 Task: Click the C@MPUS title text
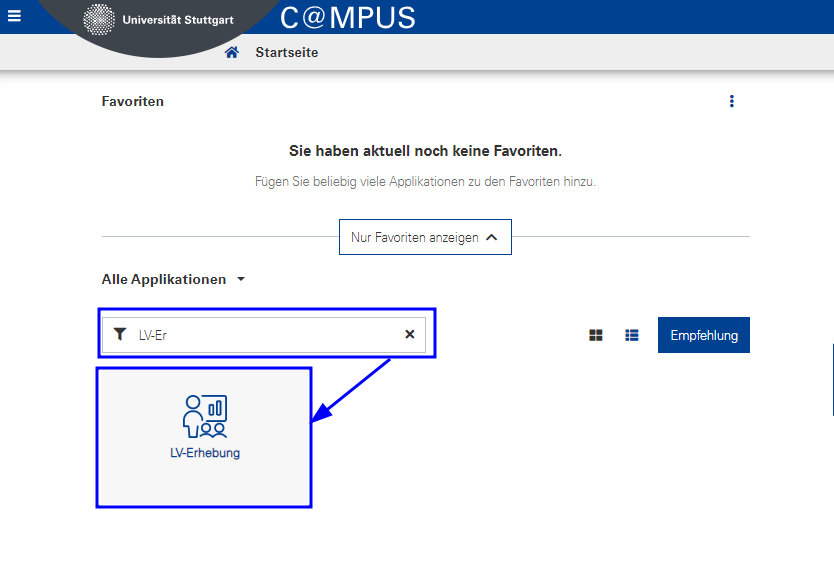tap(348, 18)
